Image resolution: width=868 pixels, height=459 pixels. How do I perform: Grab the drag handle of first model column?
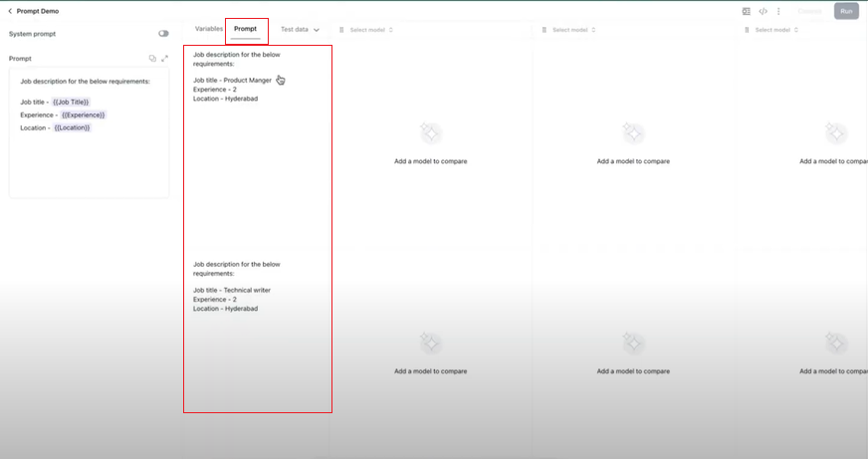(x=341, y=30)
